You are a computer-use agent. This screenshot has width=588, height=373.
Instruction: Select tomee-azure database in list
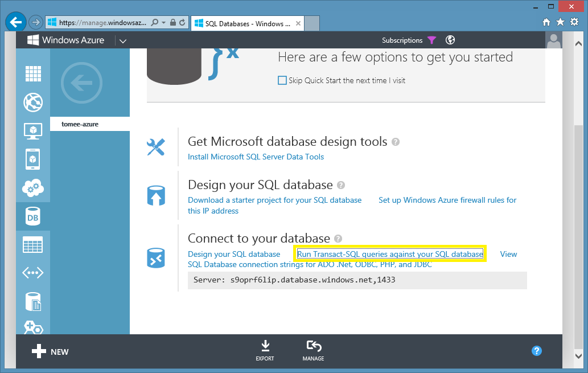[x=90, y=124]
